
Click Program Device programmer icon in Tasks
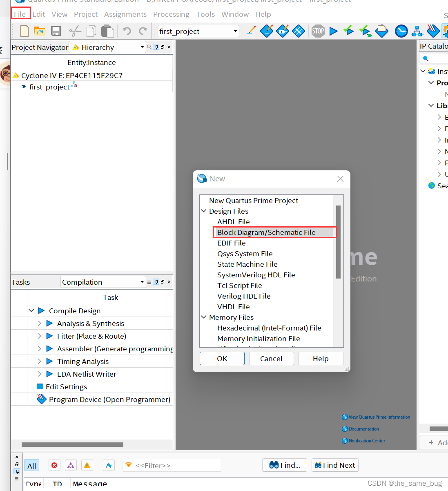coord(42,399)
